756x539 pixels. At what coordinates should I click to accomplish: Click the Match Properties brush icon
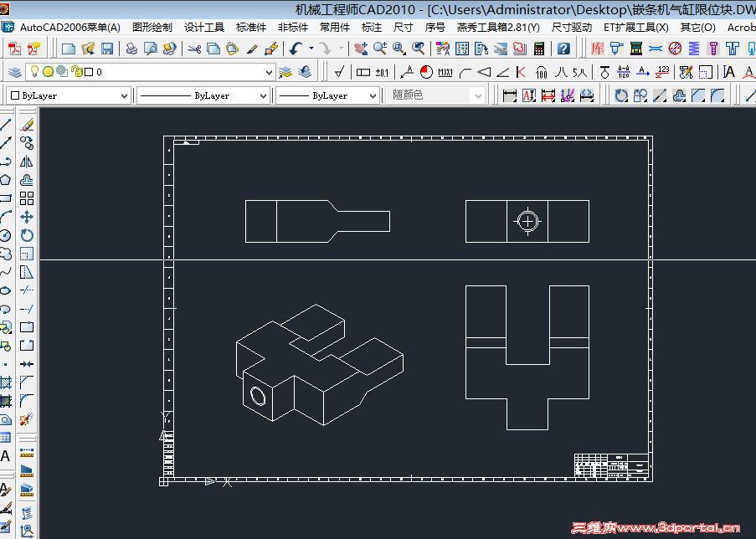pos(252,49)
